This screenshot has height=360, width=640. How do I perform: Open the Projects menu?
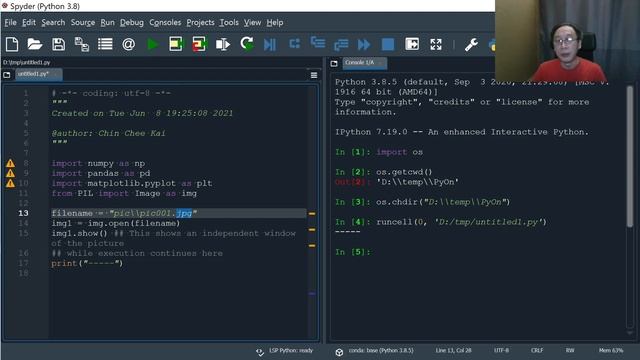(x=200, y=22)
